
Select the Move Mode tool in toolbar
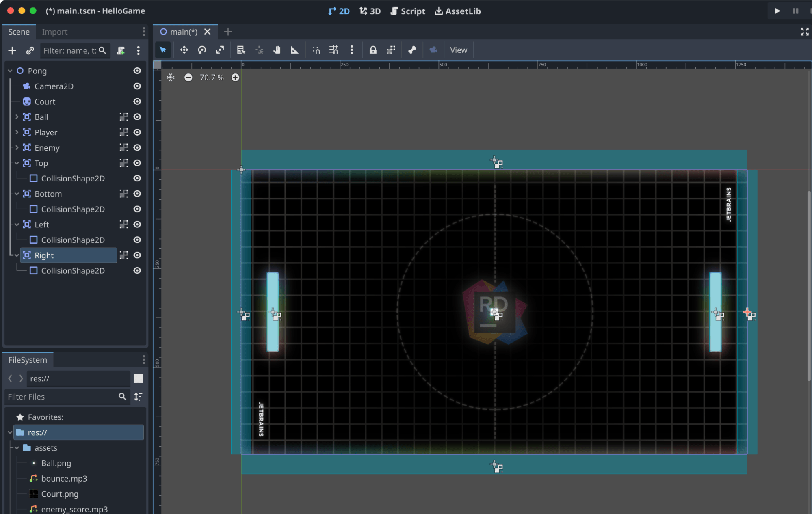184,50
